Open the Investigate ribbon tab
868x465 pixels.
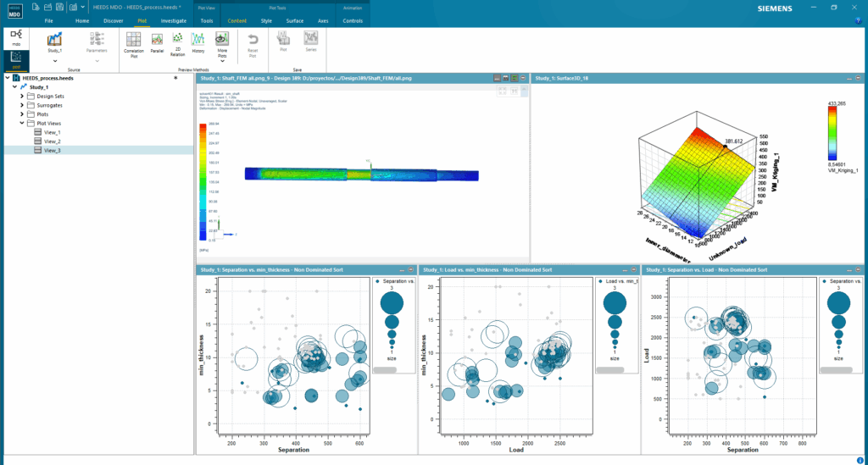[174, 19]
